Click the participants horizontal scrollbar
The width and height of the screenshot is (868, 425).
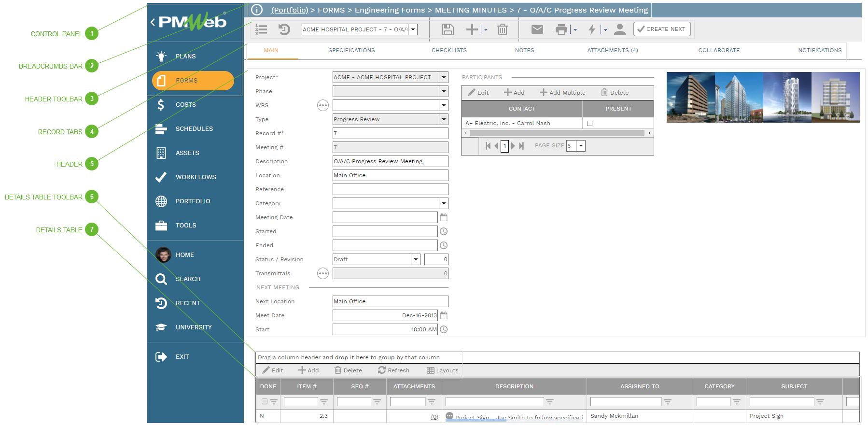[557, 133]
